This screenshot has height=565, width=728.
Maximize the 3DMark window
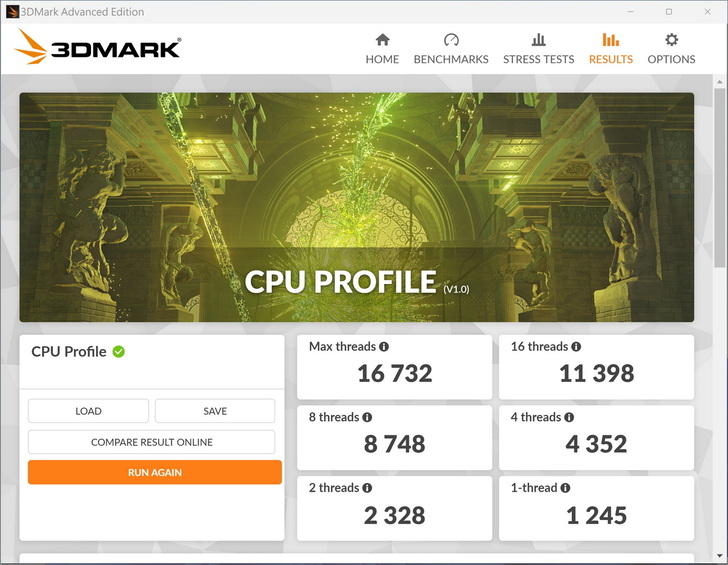669,12
